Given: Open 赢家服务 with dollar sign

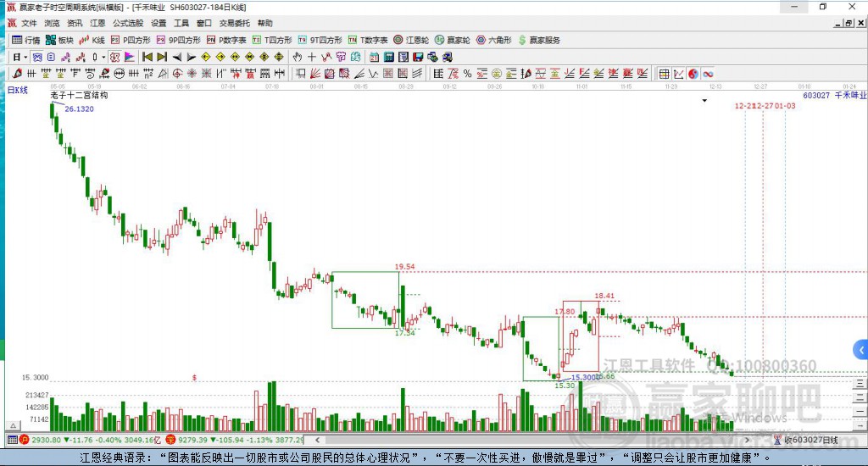Looking at the screenshot, I should (x=539, y=40).
